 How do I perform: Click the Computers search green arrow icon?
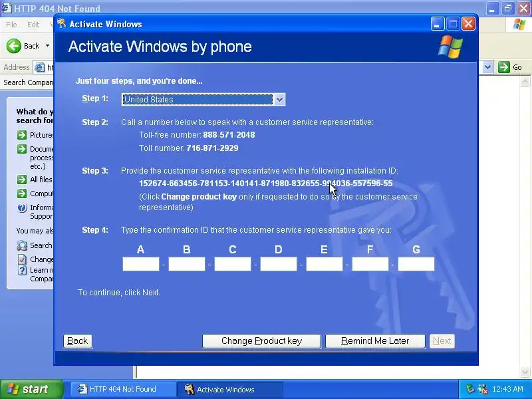(x=22, y=194)
